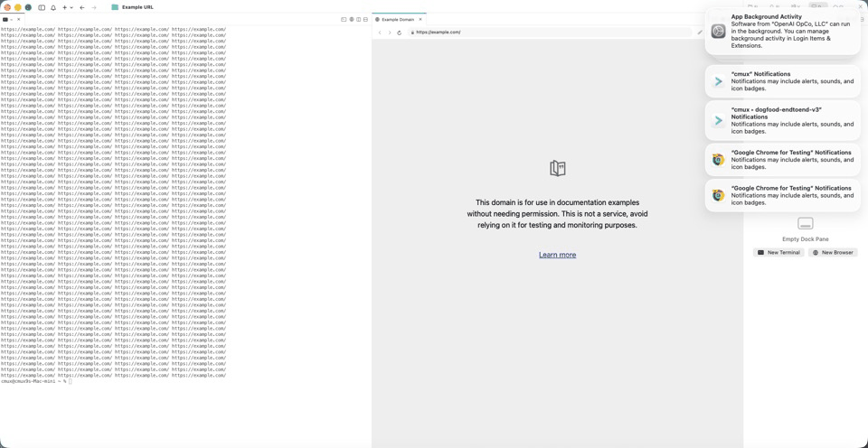Image resolution: width=868 pixels, height=448 pixels.
Task: Click the Empty Dock Pane icon
Action: (x=806, y=223)
